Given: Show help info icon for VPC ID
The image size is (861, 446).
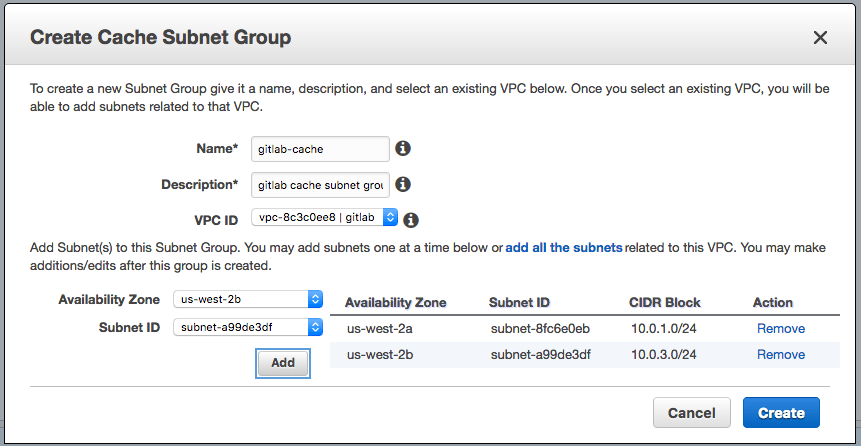Looking at the screenshot, I should tap(410, 220).
